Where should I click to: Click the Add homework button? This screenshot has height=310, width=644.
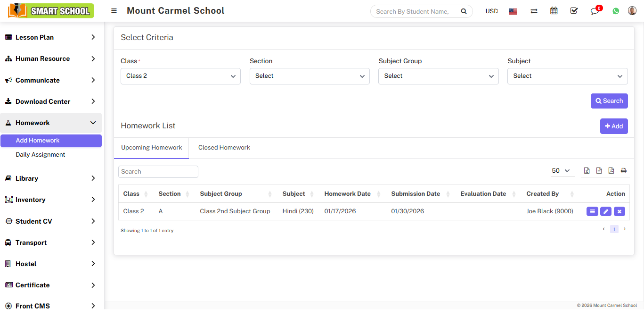614,126
